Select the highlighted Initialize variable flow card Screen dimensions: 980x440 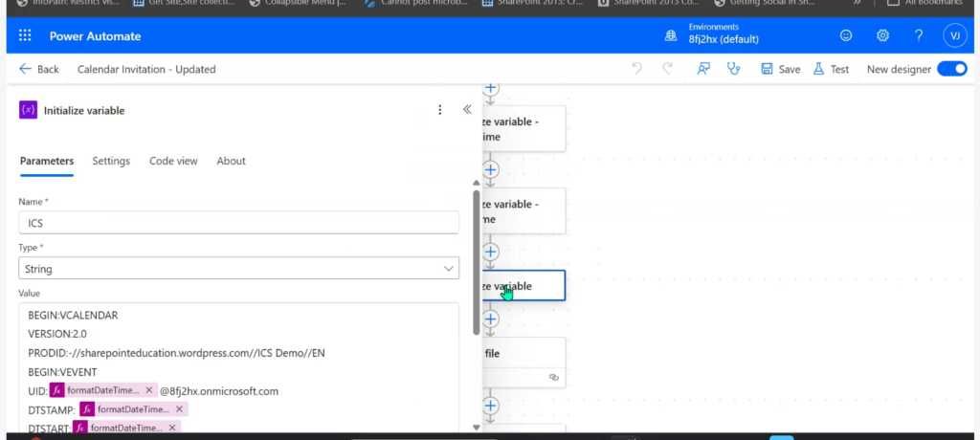523,286
